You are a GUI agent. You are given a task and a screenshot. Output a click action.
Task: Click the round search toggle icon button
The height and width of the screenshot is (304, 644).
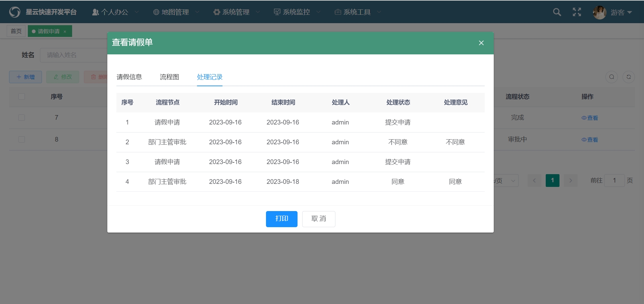point(611,77)
